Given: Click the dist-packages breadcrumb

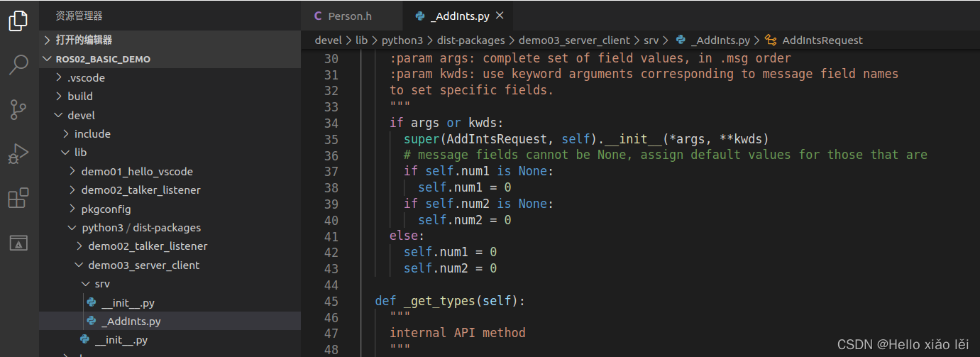Looking at the screenshot, I should [x=471, y=40].
